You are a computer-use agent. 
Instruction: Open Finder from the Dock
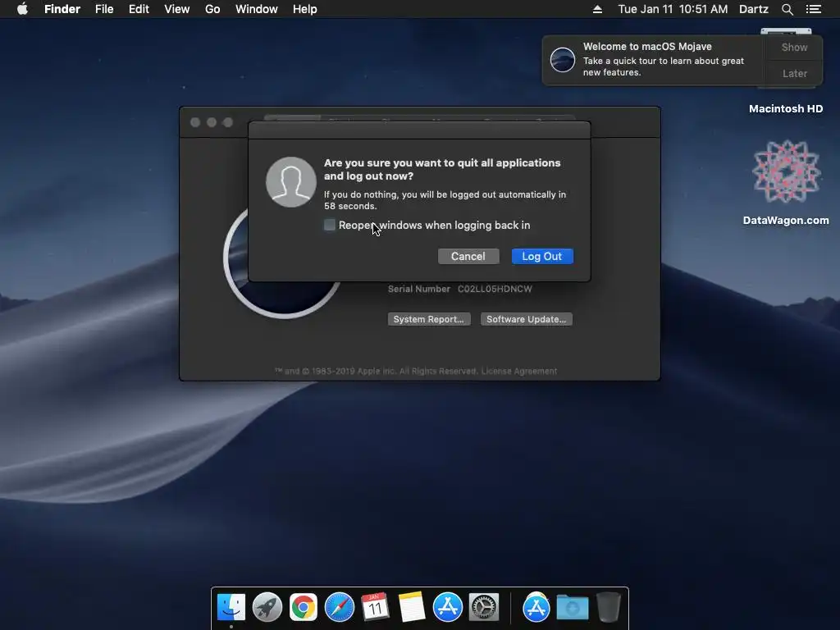coord(231,608)
